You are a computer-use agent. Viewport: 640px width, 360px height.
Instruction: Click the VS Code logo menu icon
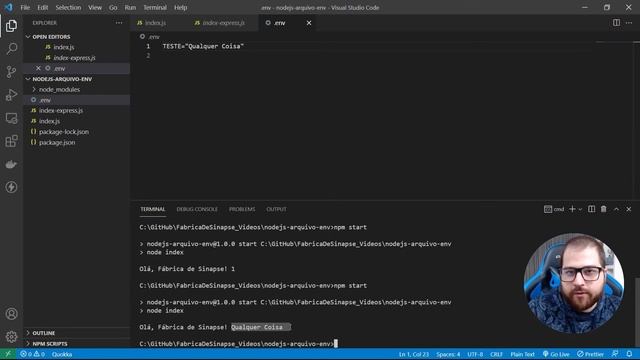click(x=9, y=7)
